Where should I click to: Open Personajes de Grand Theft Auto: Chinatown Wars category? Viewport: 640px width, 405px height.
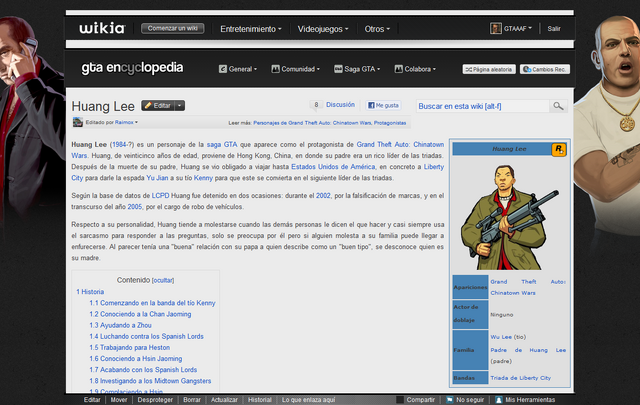pos(312,123)
